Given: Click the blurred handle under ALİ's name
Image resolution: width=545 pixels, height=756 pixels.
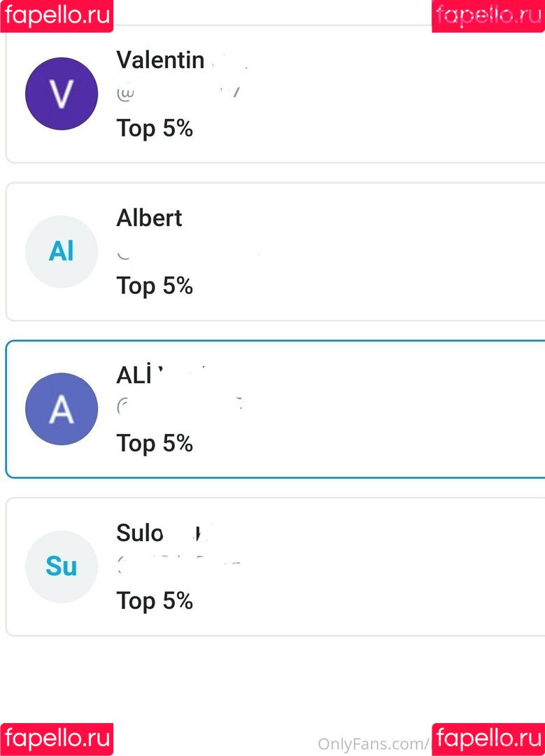Looking at the screenshot, I should click(180, 405).
